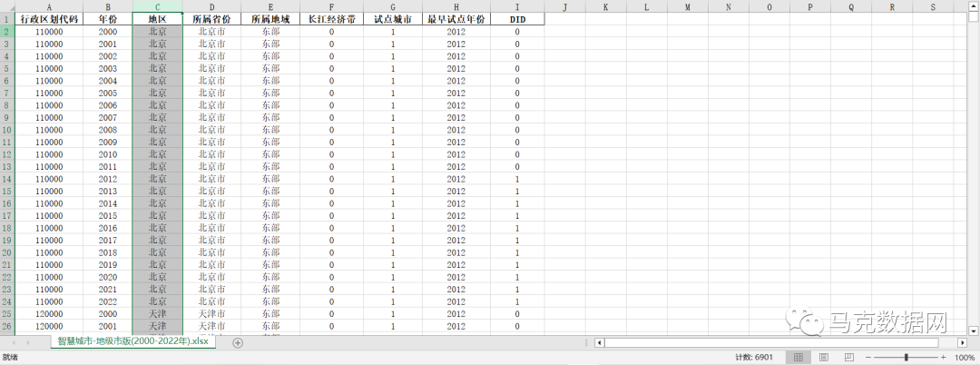Switch to Normal view in status bar
980x365 pixels.
799,357
